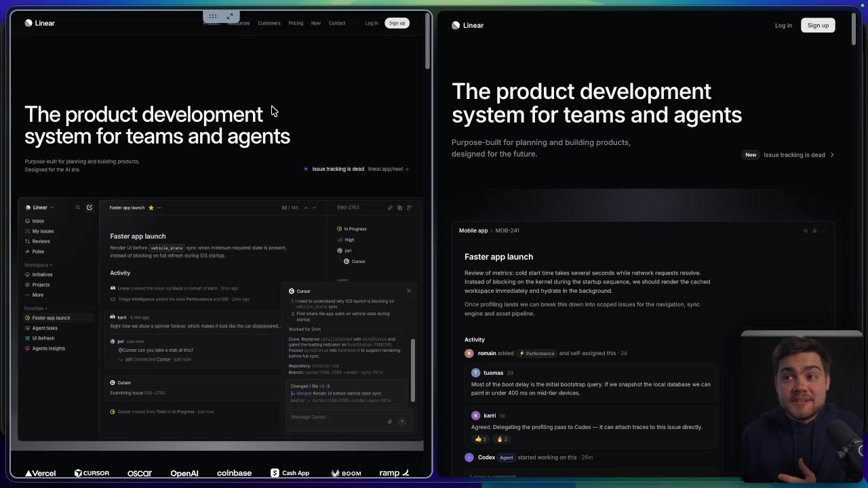Close the Cursor agent panel
The image size is (868, 488).
pyautogui.click(x=409, y=291)
